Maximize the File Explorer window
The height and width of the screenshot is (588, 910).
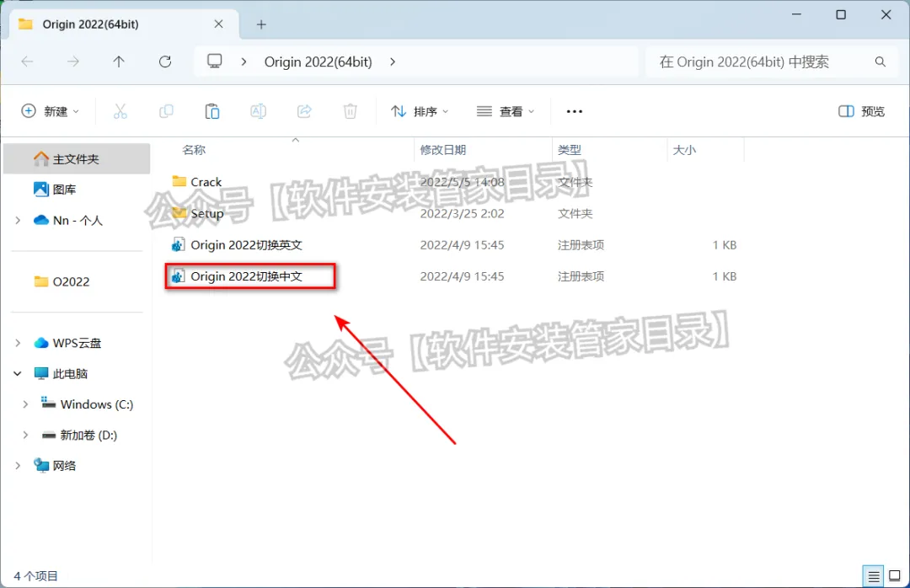840,14
